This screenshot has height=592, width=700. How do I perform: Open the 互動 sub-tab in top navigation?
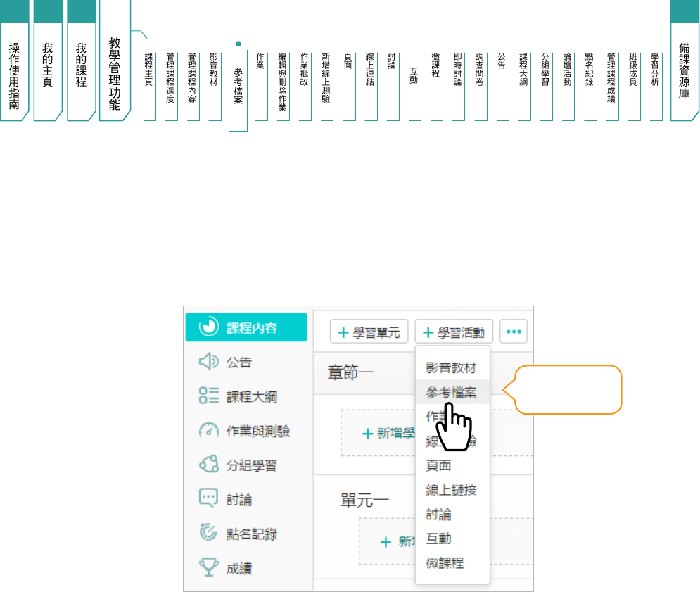coord(414,87)
